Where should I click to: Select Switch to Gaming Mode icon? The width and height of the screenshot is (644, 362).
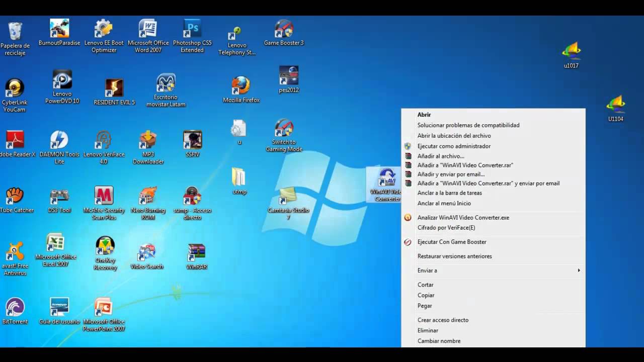pos(284,135)
